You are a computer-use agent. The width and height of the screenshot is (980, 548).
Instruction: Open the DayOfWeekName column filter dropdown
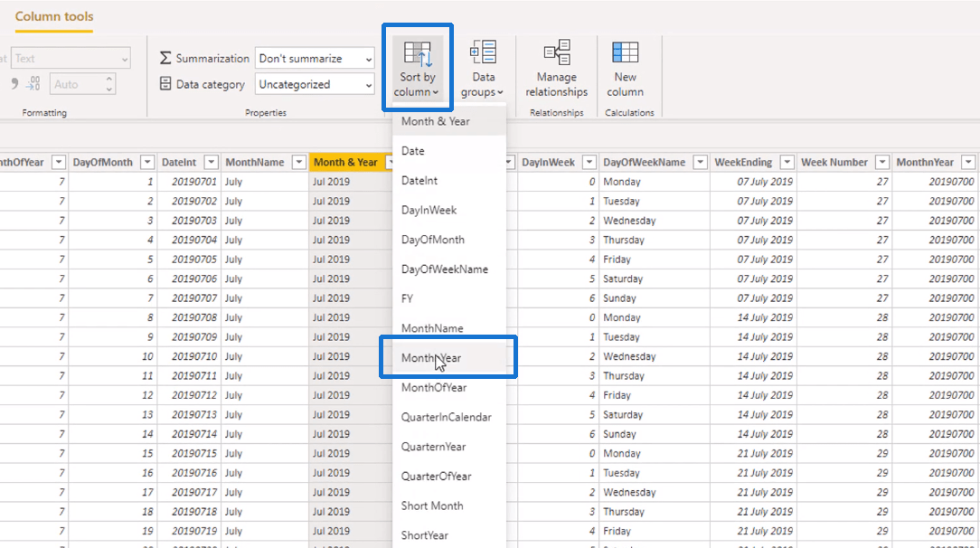pos(700,163)
